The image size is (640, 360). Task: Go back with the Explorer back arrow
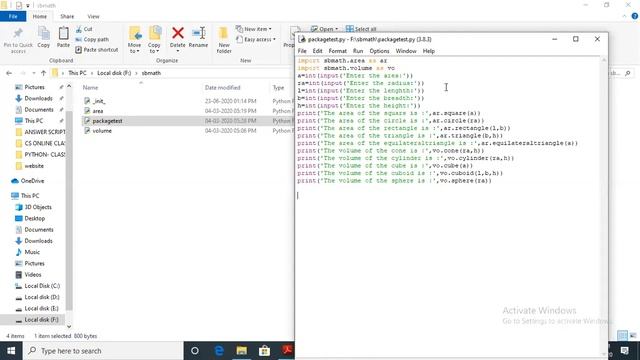tap(9, 73)
